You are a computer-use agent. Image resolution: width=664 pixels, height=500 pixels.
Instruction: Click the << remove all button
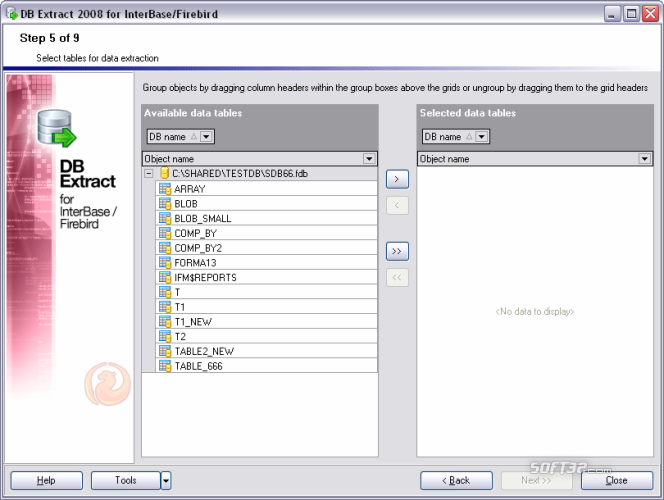(397, 278)
